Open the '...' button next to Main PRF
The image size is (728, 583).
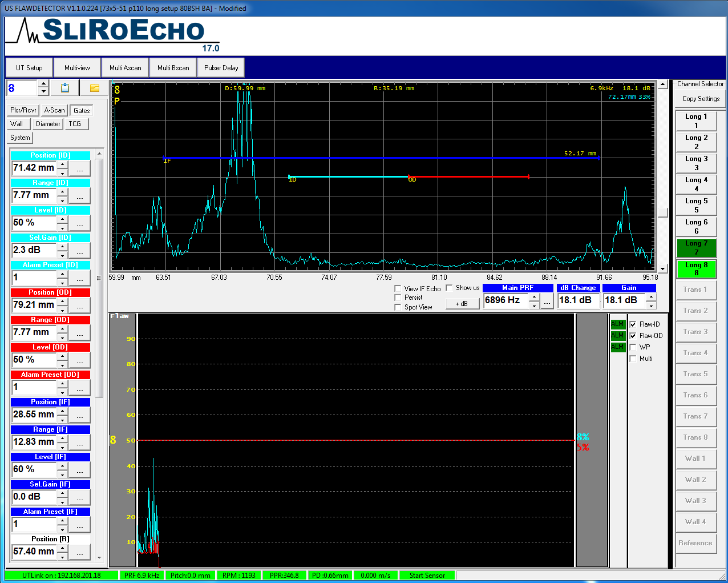click(x=547, y=301)
